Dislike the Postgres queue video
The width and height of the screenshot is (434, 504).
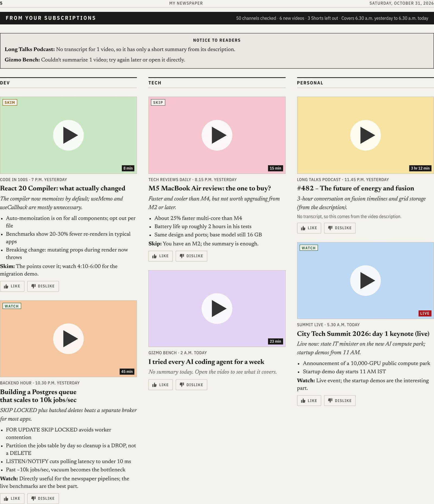43,498
